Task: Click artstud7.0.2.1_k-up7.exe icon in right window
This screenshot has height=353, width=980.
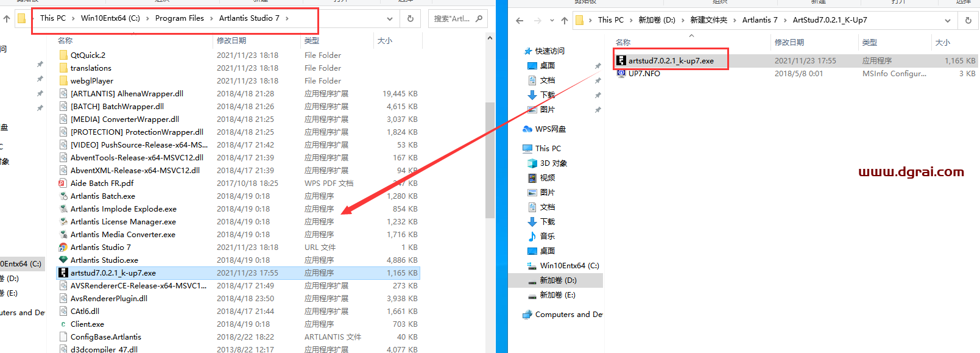Action: click(621, 60)
